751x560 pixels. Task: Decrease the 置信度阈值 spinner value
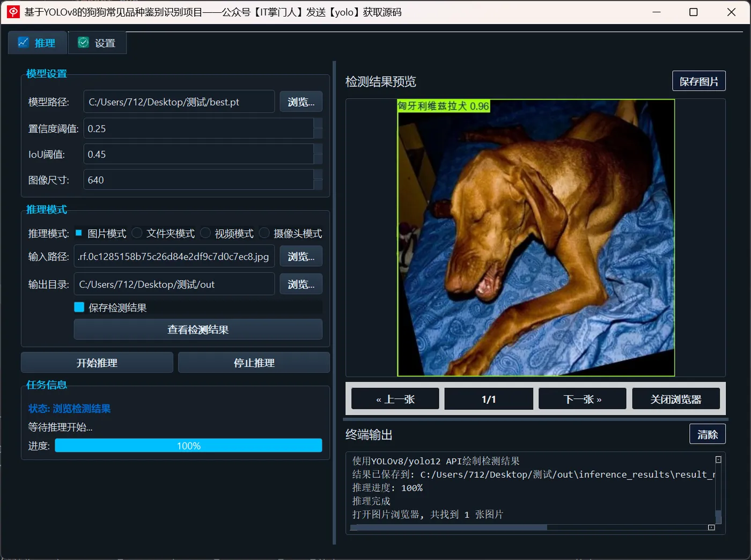(318, 134)
